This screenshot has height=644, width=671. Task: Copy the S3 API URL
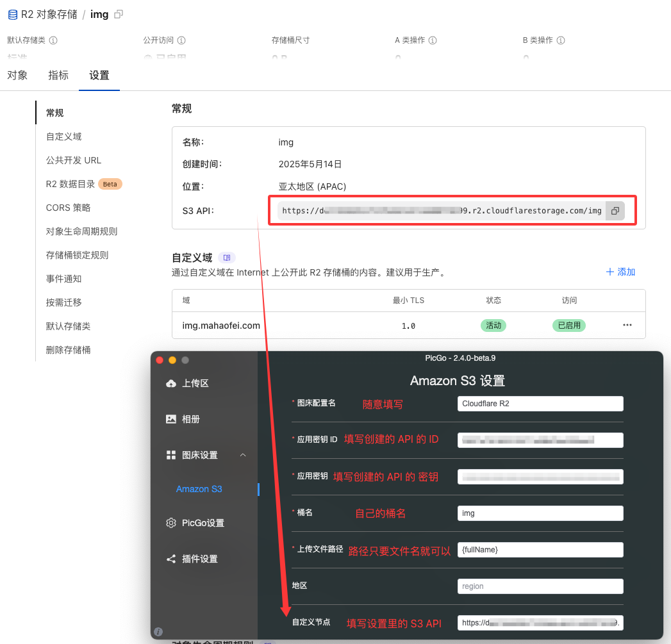pyautogui.click(x=615, y=211)
